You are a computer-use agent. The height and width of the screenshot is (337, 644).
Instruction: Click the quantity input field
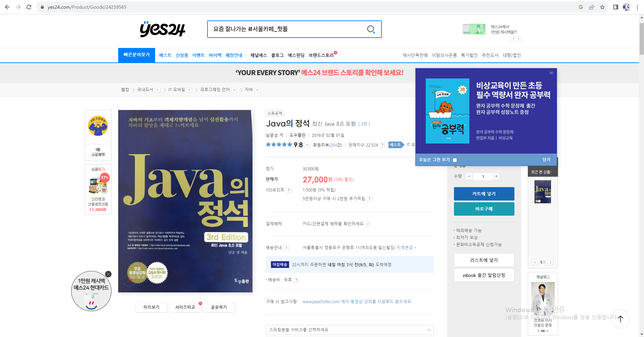483,176
